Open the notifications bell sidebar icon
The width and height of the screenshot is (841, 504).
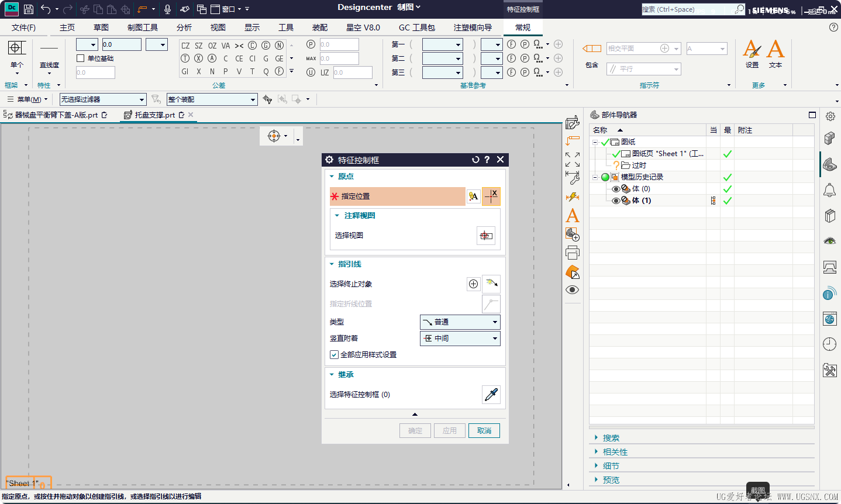pos(829,190)
